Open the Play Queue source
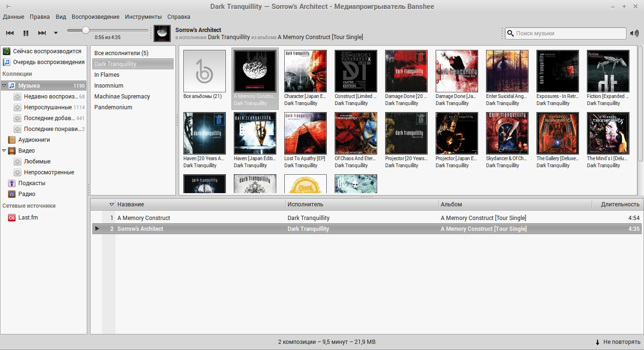 [49, 62]
